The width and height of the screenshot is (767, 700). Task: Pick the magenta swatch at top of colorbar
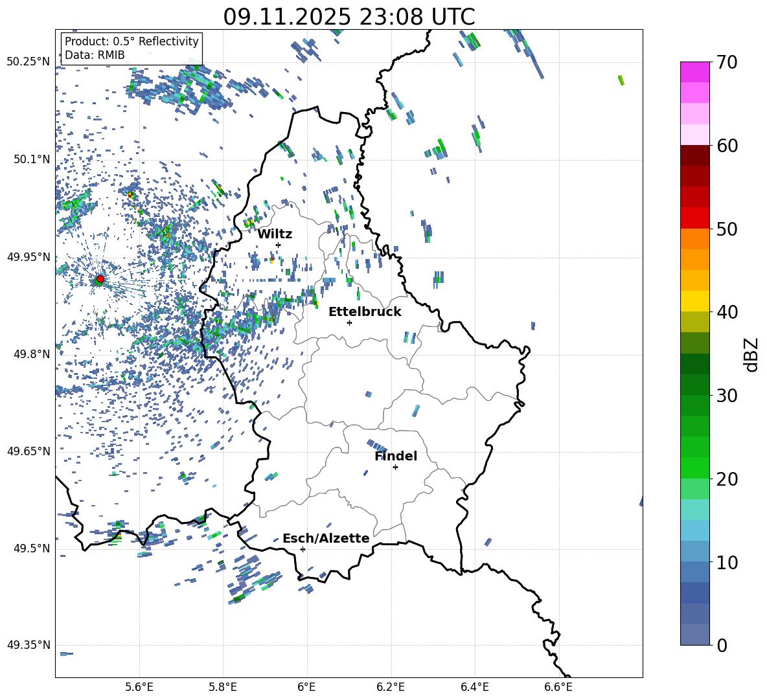(695, 72)
